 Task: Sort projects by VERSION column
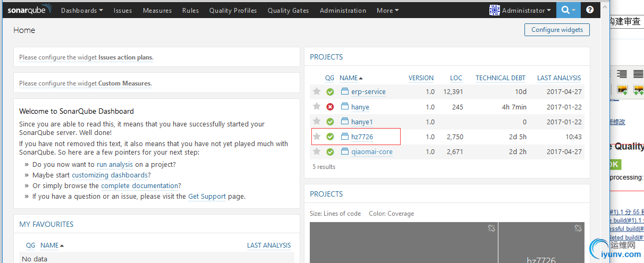[x=421, y=78]
